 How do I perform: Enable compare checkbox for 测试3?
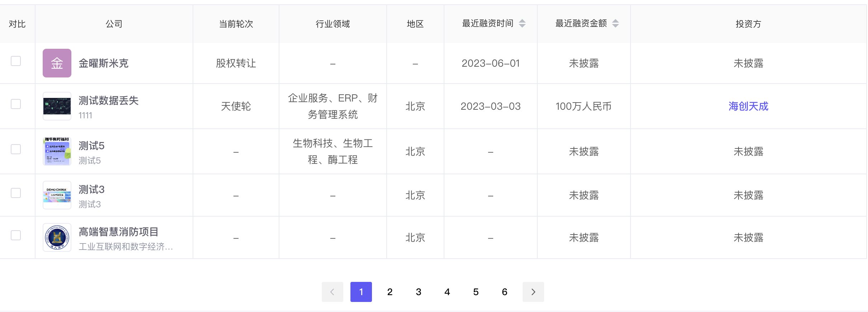point(16,193)
